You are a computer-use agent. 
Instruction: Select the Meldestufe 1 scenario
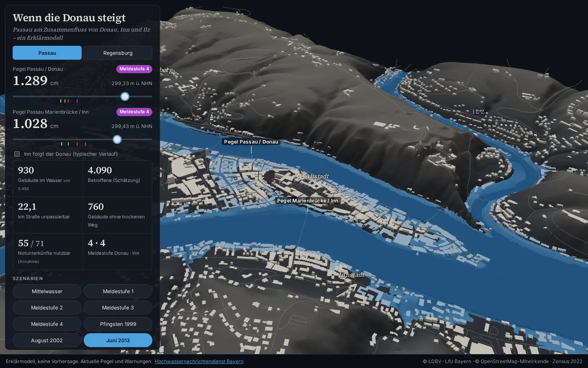point(118,292)
